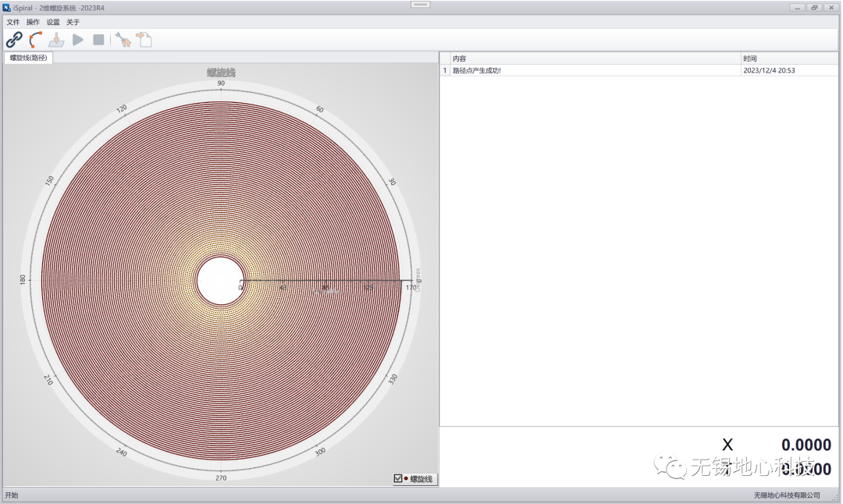
Task: Click the white center of the spiral chart
Action: pyautogui.click(x=219, y=280)
